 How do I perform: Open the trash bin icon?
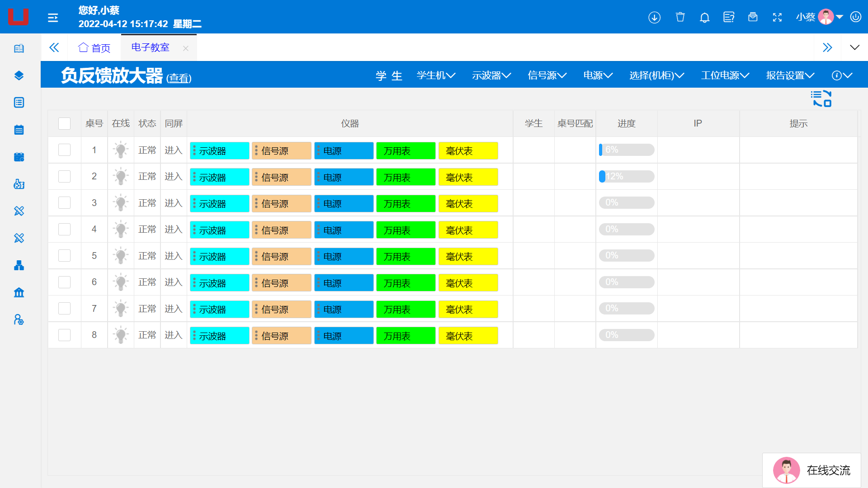[x=680, y=17]
